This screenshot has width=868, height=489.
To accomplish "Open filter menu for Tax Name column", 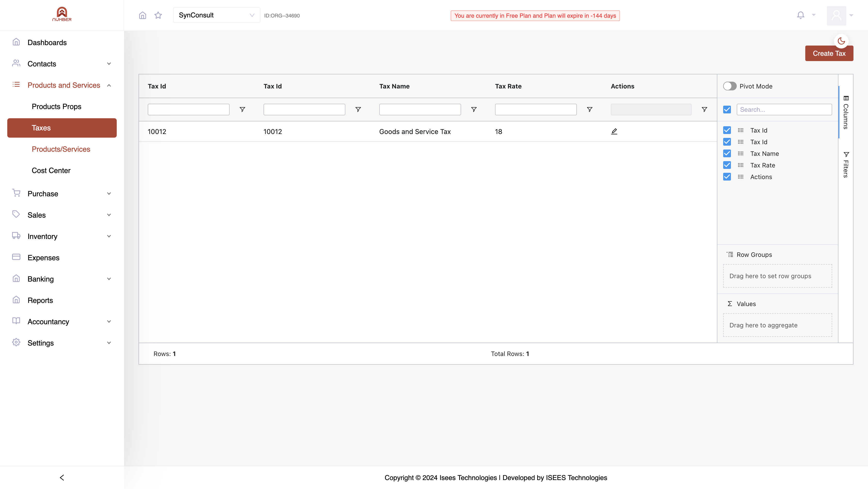I will (x=474, y=109).
